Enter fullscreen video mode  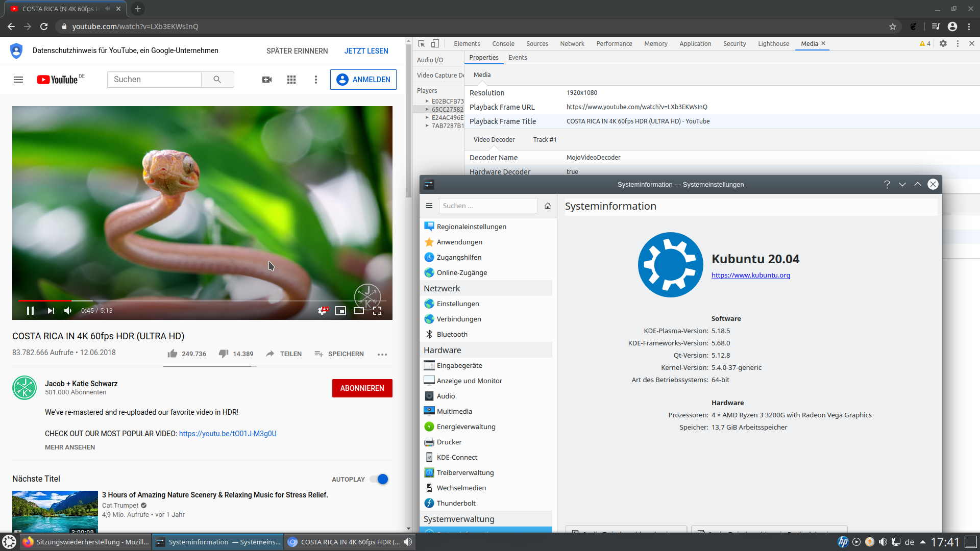pos(377,311)
